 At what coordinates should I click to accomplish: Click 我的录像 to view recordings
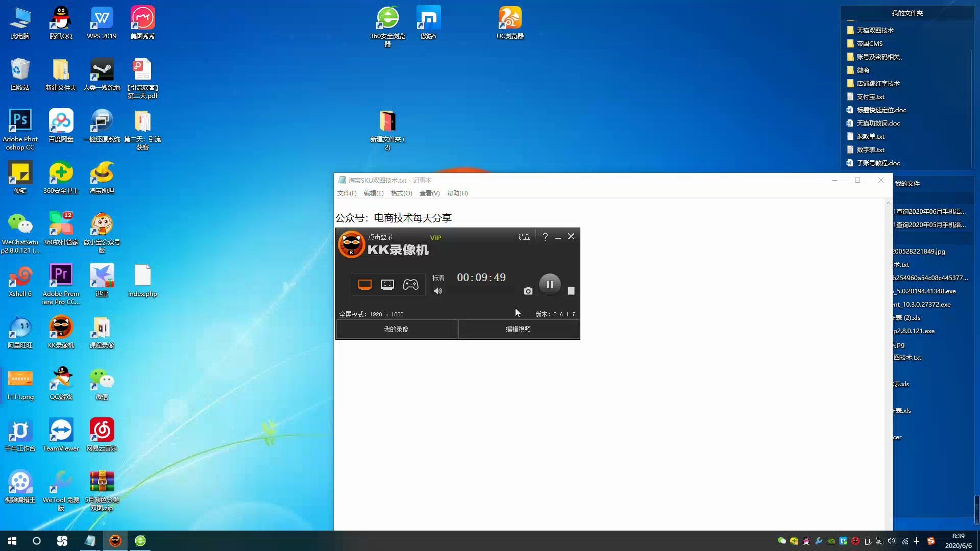pyautogui.click(x=396, y=329)
